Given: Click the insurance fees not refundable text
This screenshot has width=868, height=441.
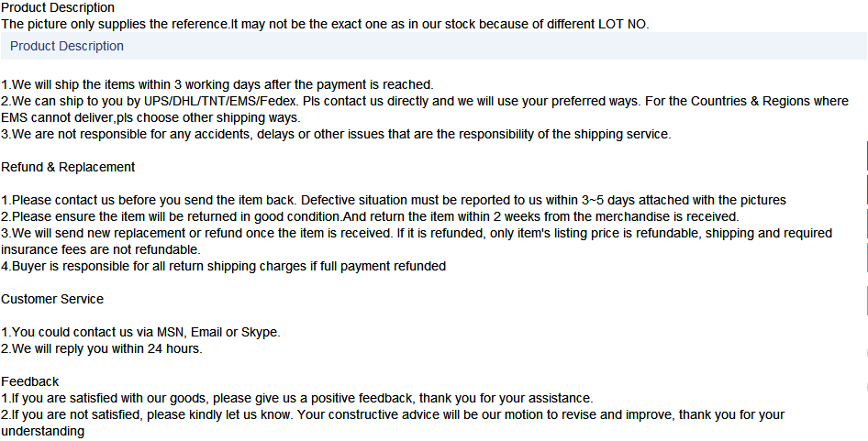Looking at the screenshot, I should pyautogui.click(x=101, y=250).
